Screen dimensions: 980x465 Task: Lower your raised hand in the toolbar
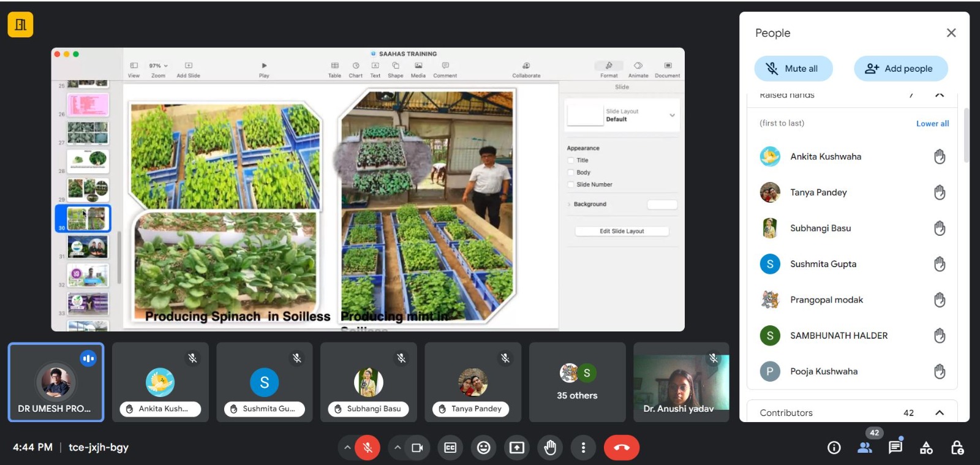(x=550, y=448)
